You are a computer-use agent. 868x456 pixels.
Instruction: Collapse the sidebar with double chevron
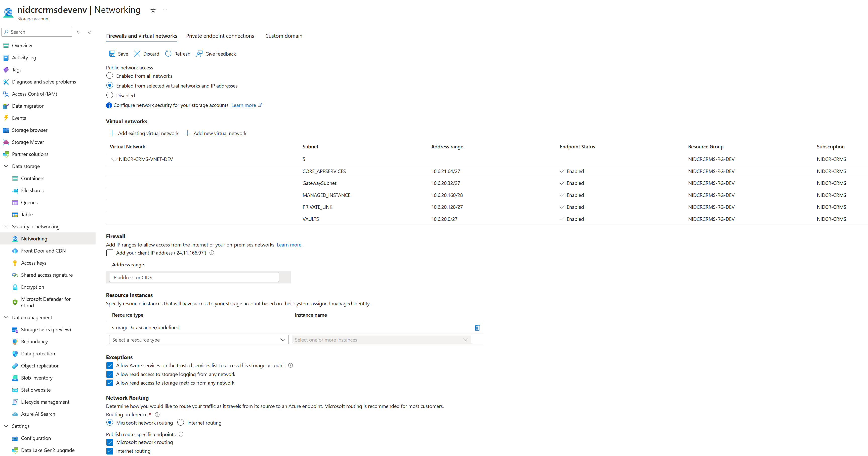coord(90,32)
